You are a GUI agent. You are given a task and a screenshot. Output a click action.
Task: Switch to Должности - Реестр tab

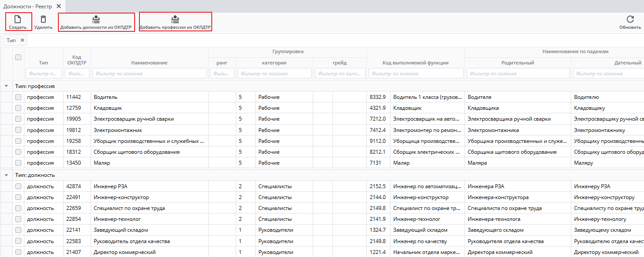tap(28, 6)
